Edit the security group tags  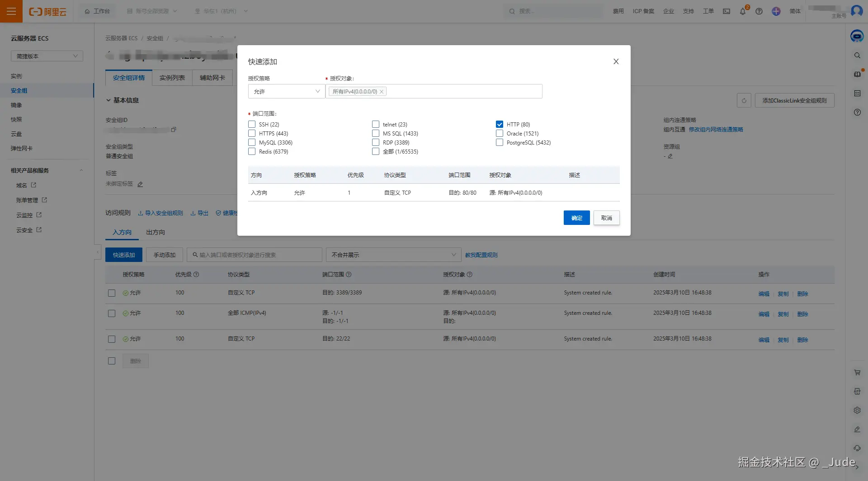[x=140, y=184]
